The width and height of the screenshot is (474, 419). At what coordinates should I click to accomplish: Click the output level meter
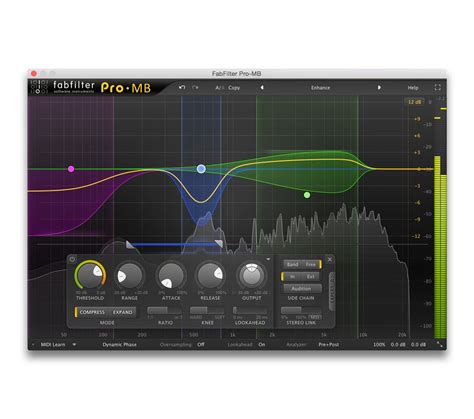440,247
